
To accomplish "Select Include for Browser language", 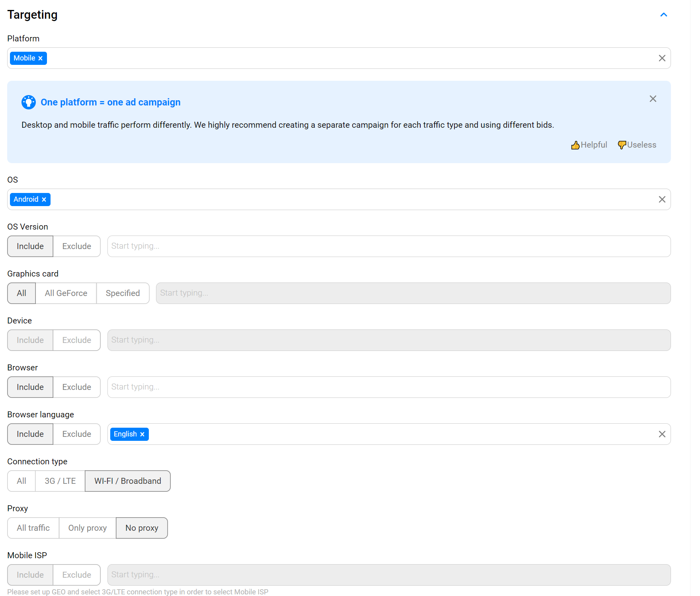I will (30, 434).
